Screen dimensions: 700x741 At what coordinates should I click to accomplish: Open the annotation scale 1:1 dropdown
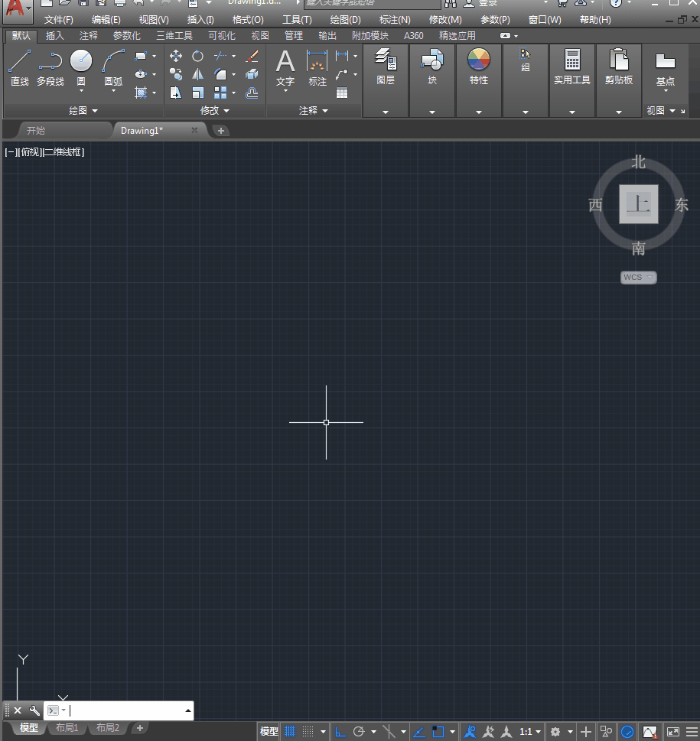tap(530, 732)
